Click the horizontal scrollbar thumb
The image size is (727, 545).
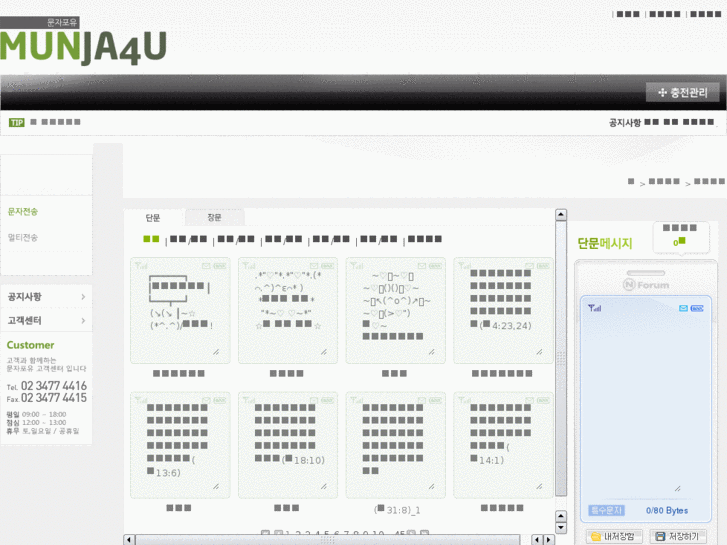[327, 540]
